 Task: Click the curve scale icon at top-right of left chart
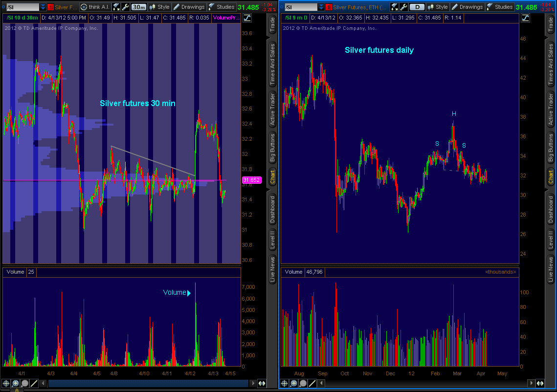point(247,18)
